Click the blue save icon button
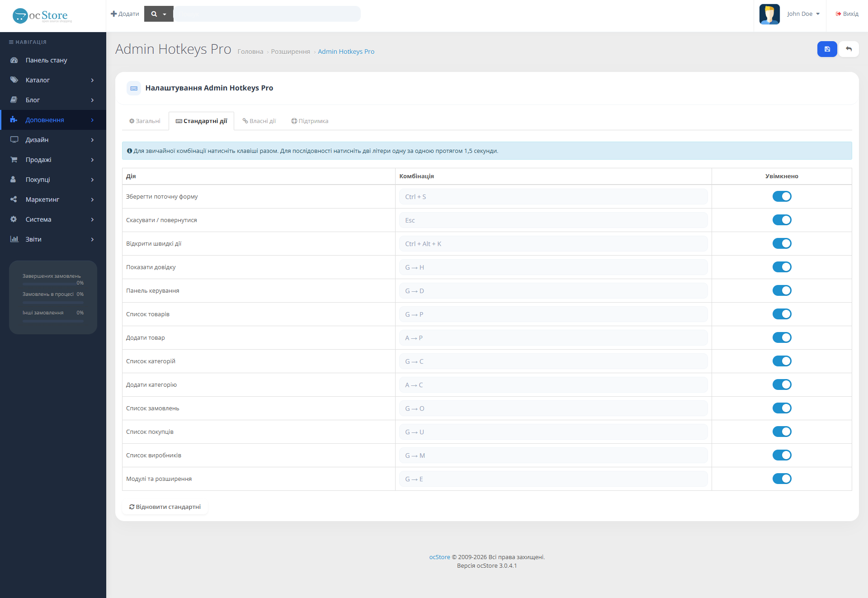Screen dimensions: 868x598 click(x=827, y=49)
